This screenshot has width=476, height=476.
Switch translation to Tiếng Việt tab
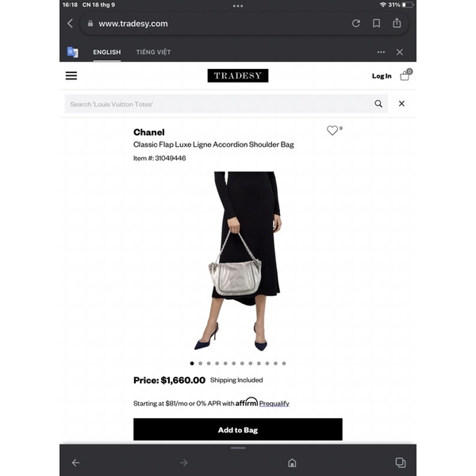[x=153, y=52]
